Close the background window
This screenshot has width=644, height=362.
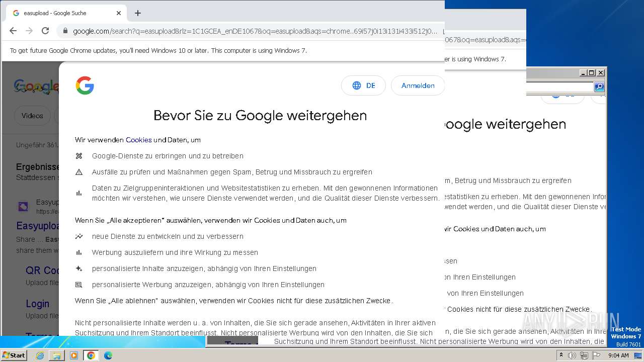click(600, 73)
